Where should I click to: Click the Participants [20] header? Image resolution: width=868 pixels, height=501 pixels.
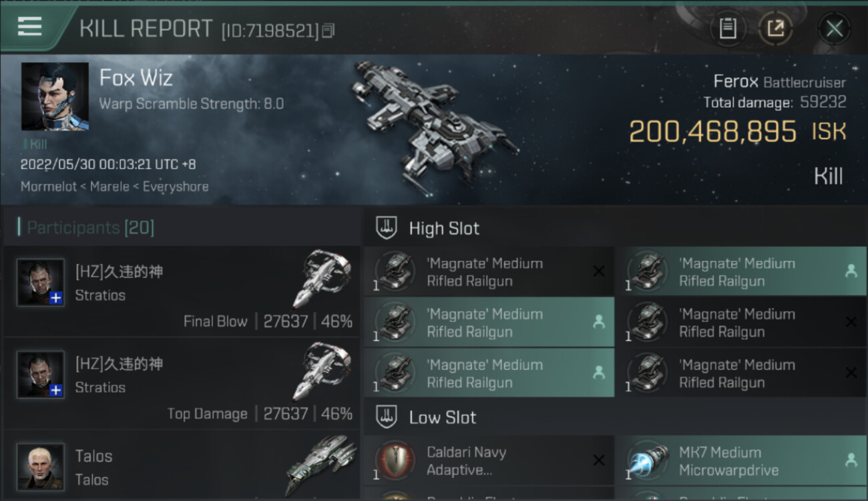point(90,228)
